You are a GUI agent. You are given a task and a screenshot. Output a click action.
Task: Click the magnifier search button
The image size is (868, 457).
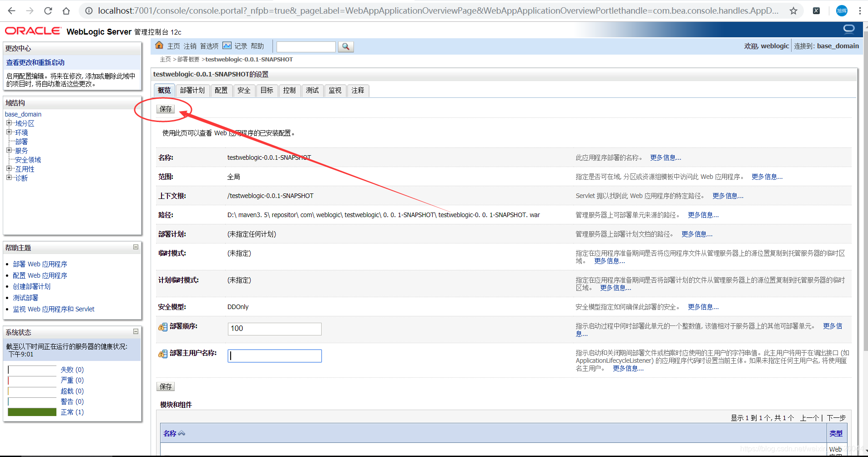point(346,46)
